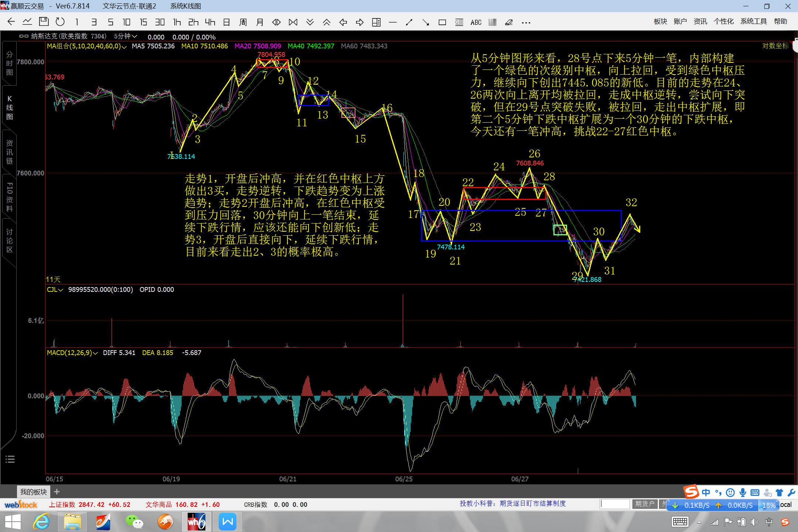This screenshot has width=798, height=532.
Task: Toggle 对数坐标 logarithmic scale
Action: [775, 46]
